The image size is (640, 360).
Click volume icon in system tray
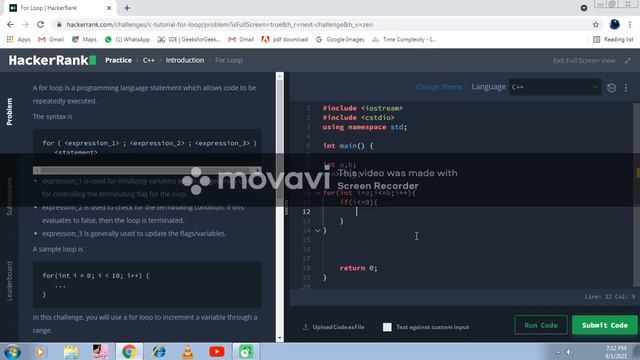pos(569,352)
